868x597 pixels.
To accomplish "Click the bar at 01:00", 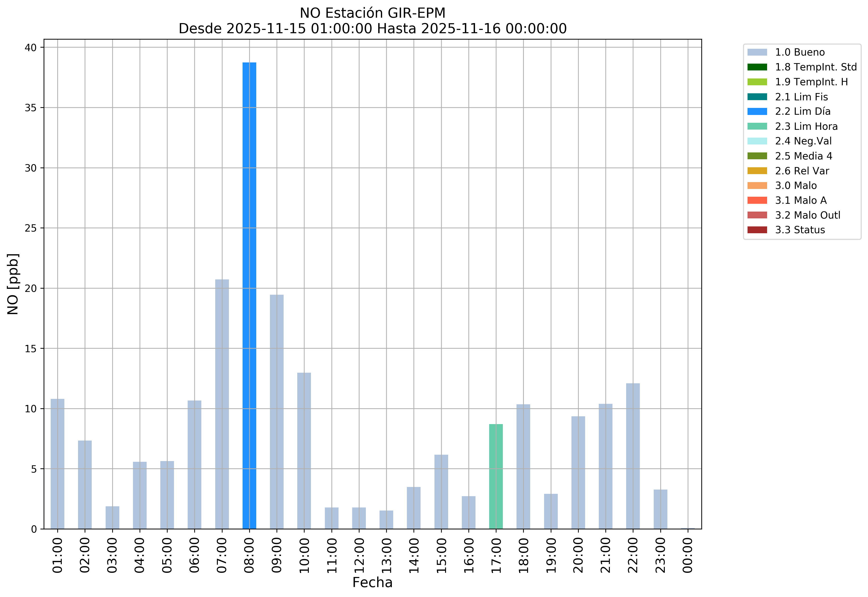I will [x=58, y=464].
